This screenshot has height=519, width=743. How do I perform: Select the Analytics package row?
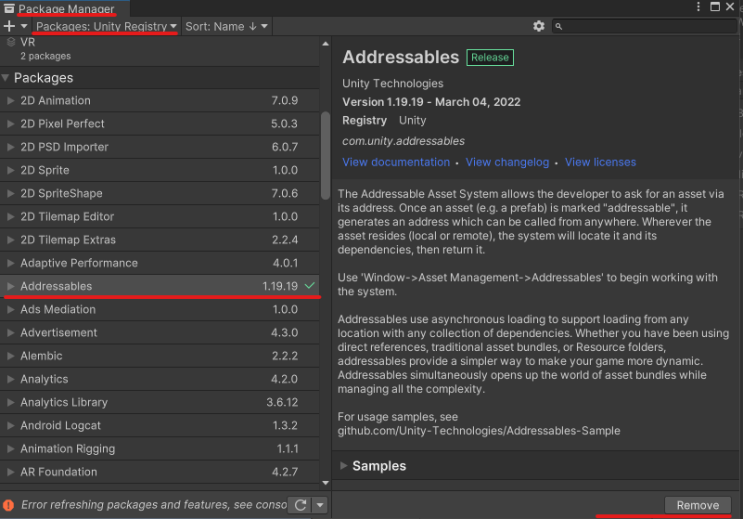pyautogui.click(x=160, y=379)
